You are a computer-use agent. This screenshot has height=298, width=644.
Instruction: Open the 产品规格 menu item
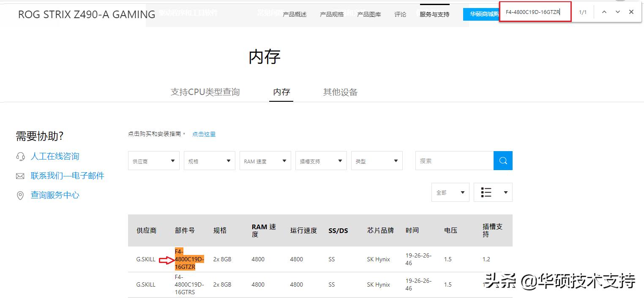point(332,14)
